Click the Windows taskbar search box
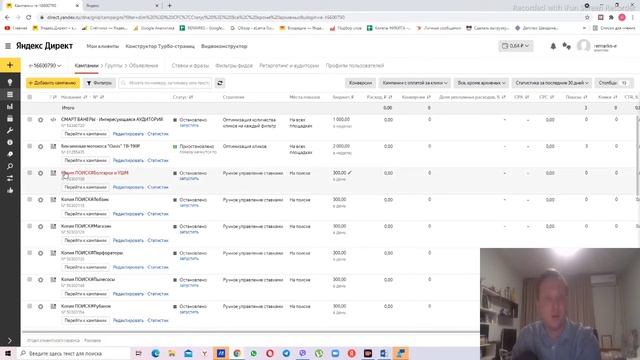Screen dimensions: 640x360 click(73, 353)
